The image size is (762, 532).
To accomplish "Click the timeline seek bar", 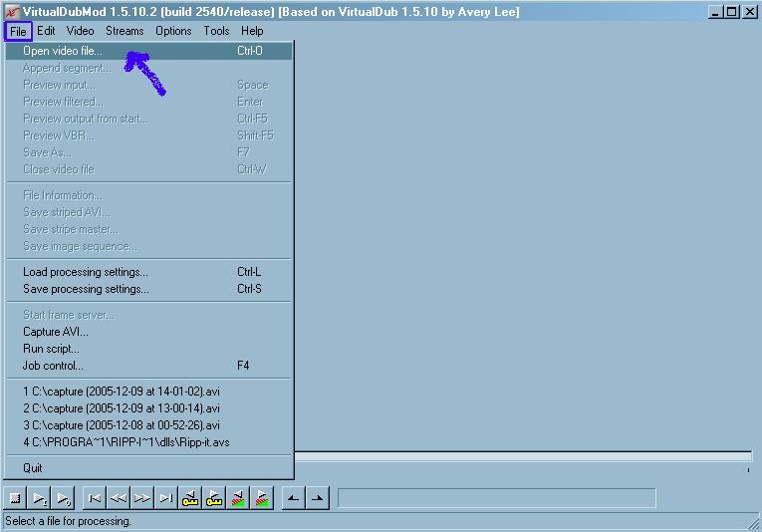I will pos(523,456).
